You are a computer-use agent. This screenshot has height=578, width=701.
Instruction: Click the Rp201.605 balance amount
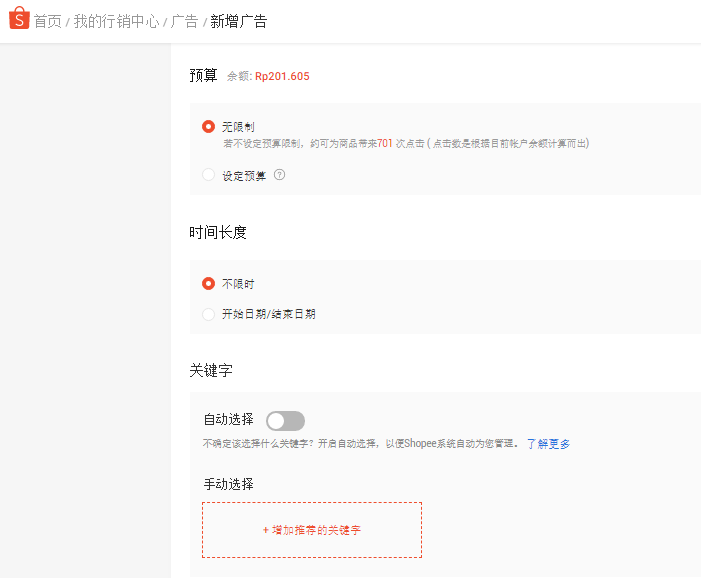coord(282,76)
